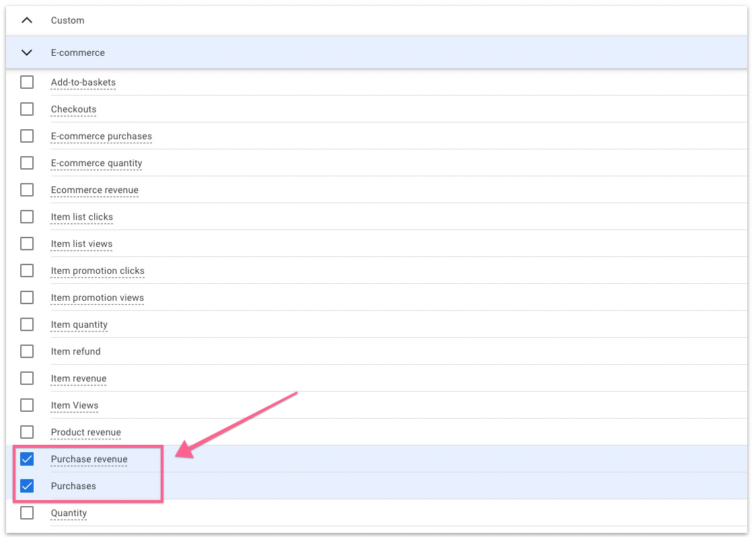Click the E-commerce category header

coord(78,52)
